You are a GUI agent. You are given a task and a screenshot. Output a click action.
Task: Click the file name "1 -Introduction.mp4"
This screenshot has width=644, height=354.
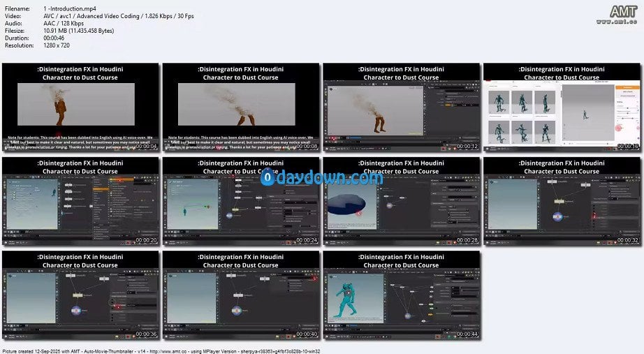(69, 8)
